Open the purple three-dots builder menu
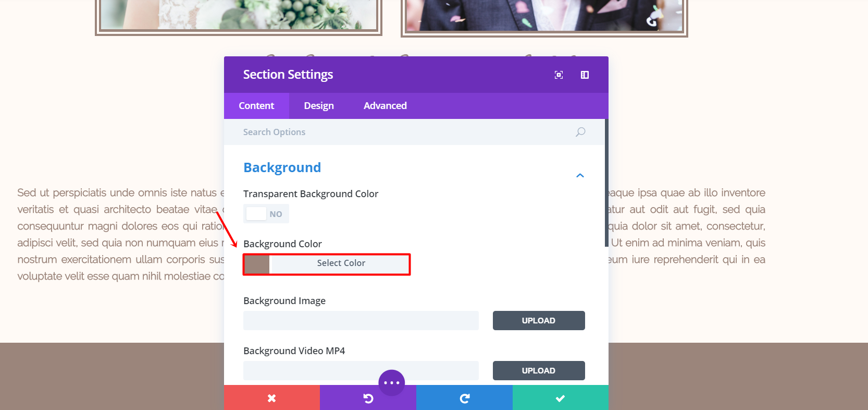868x410 pixels. point(392,383)
